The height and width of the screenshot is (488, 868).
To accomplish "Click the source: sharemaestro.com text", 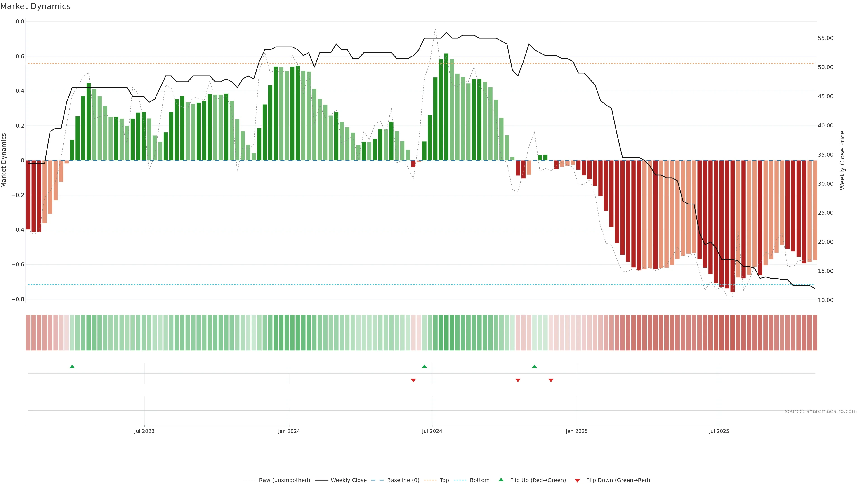I will [x=821, y=411].
